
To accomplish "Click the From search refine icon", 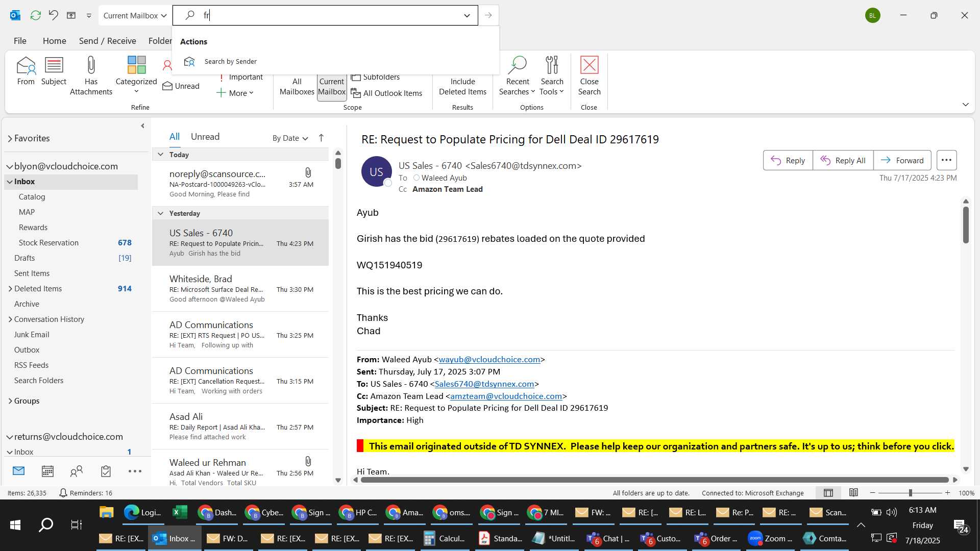I will tap(26, 71).
